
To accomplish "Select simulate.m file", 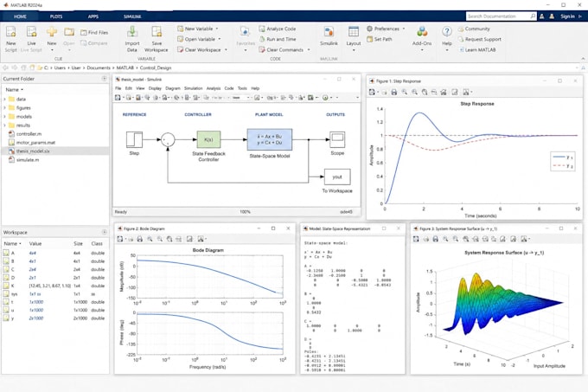I will 54,160.
